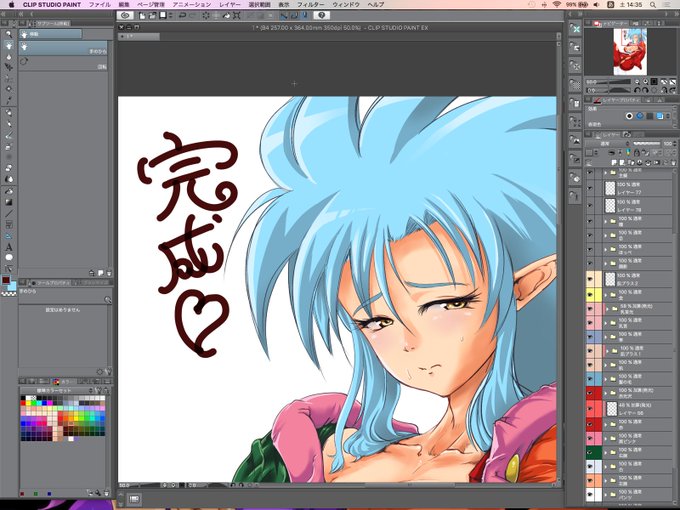Open ページ管理 menu
The width and height of the screenshot is (680, 510).
tap(151, 4)
